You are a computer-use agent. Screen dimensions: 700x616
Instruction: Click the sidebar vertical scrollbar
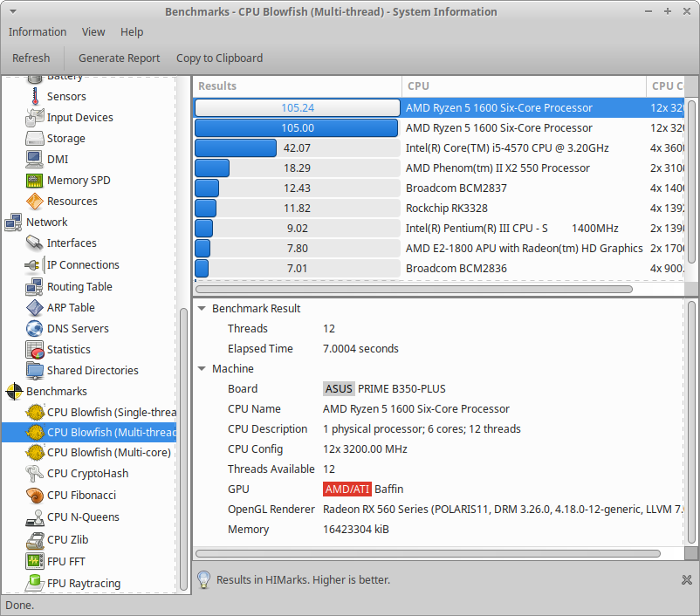[x=183, y=449]
